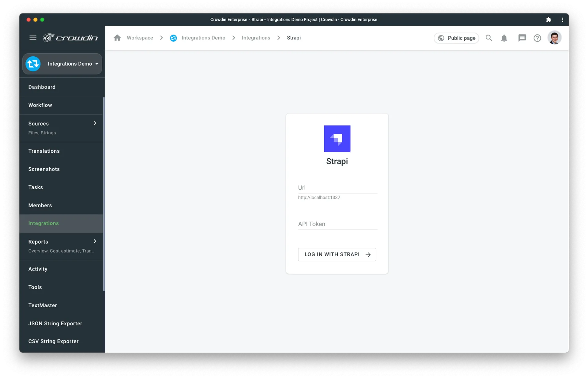Click the sidebar vertical scrollbar
This screenshot has height=378, width=588.
(104, 194)
